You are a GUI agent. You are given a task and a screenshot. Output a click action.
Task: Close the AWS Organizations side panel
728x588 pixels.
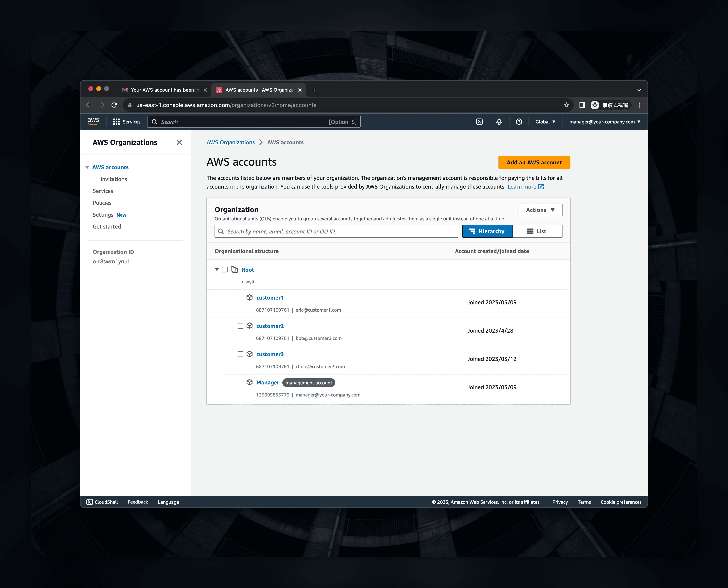(179, 142)
